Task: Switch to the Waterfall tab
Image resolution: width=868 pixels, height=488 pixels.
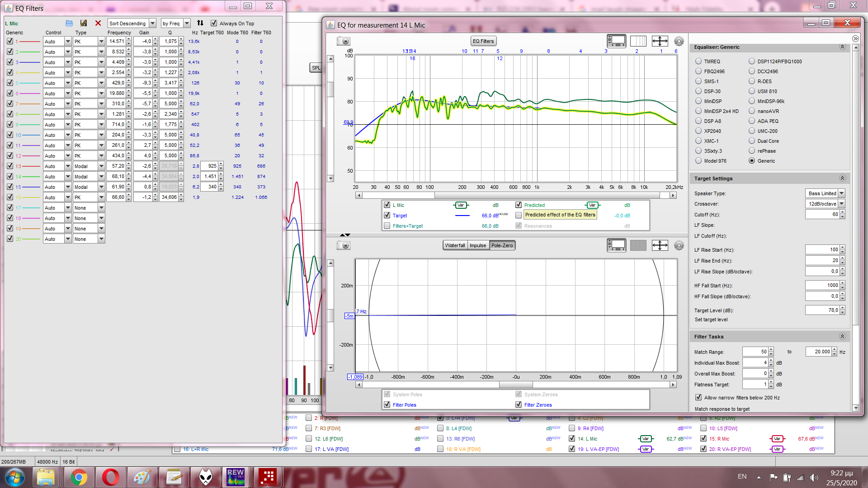Action: coord(455,245)
